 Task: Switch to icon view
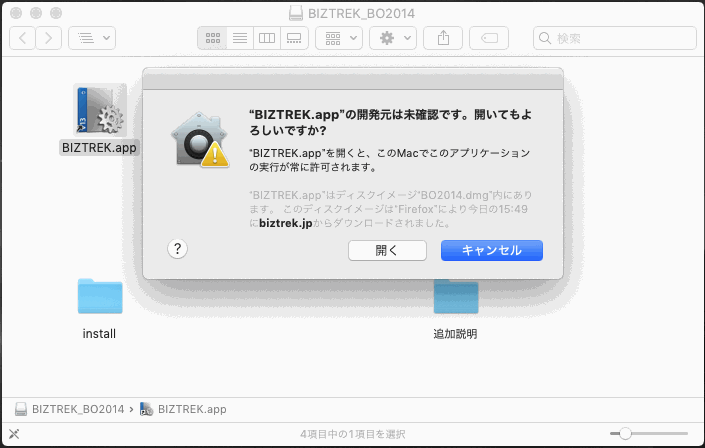[x=213, y=38]
